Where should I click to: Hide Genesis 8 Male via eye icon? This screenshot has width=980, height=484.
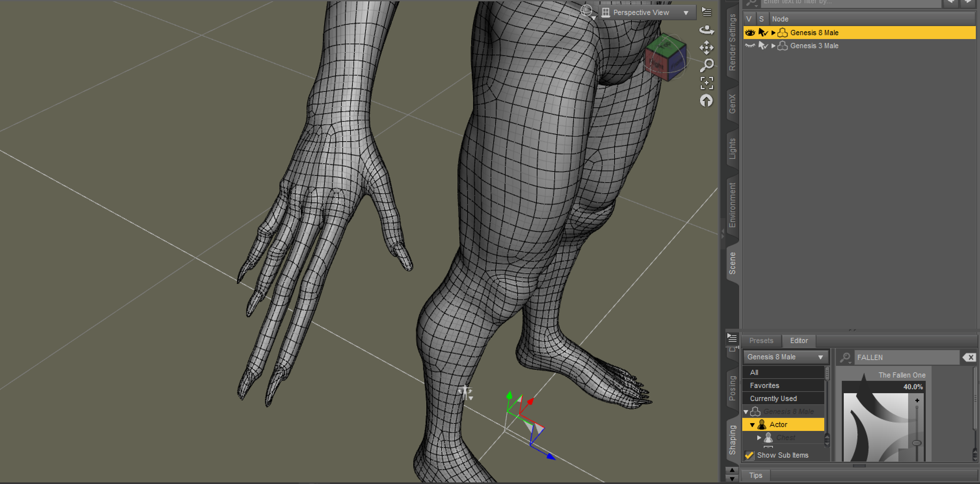click(x=749, y=33)
